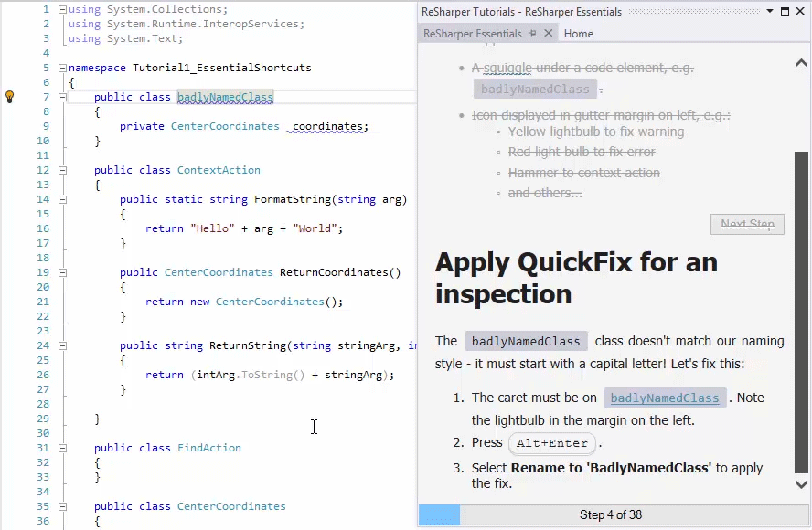Viewport: 812px width, 530px height.
Task: Fold the FormatString method body
Action: [62, 199]
